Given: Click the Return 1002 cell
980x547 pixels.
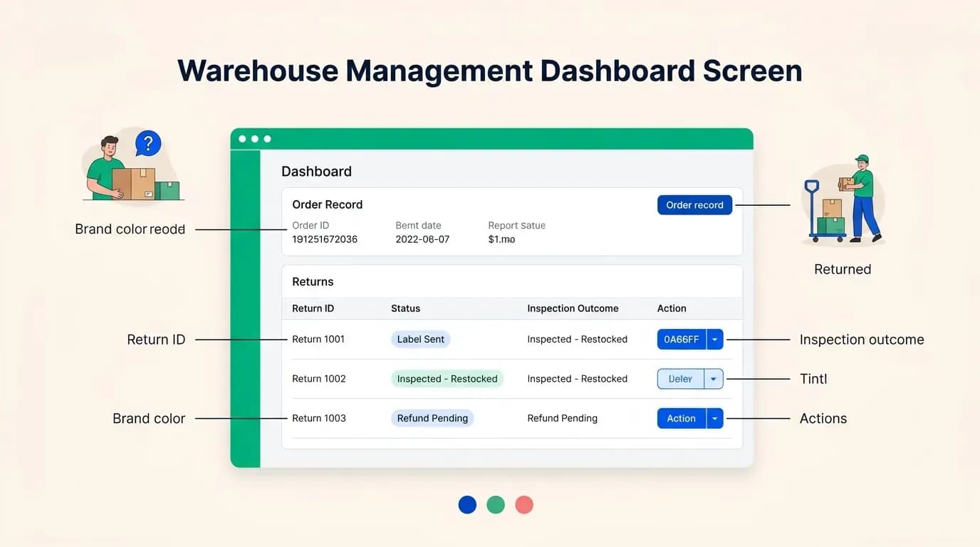Looking at the screenshot, I should pos(319,379).
